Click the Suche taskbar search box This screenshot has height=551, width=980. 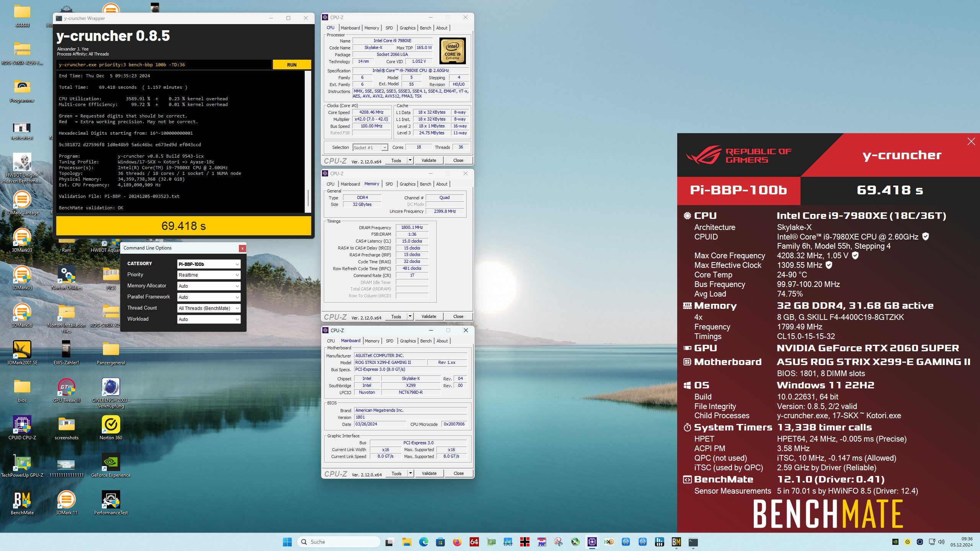pos(338,542)
